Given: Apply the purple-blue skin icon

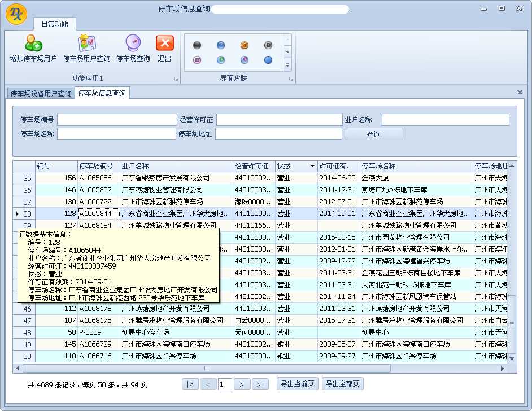Looking at the screenshot, I should coord(245,60).
